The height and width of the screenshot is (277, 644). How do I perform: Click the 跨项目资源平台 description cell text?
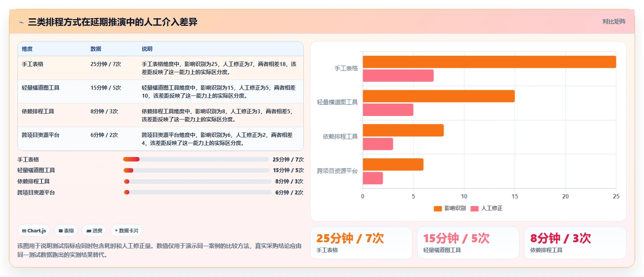pyautogui.click(x=217, y=139)
